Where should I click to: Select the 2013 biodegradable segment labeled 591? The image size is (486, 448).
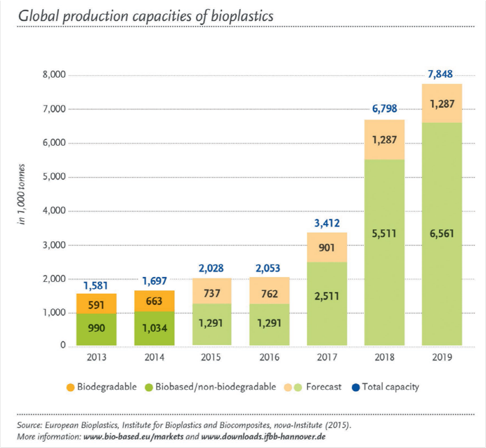tap(97, 304)
